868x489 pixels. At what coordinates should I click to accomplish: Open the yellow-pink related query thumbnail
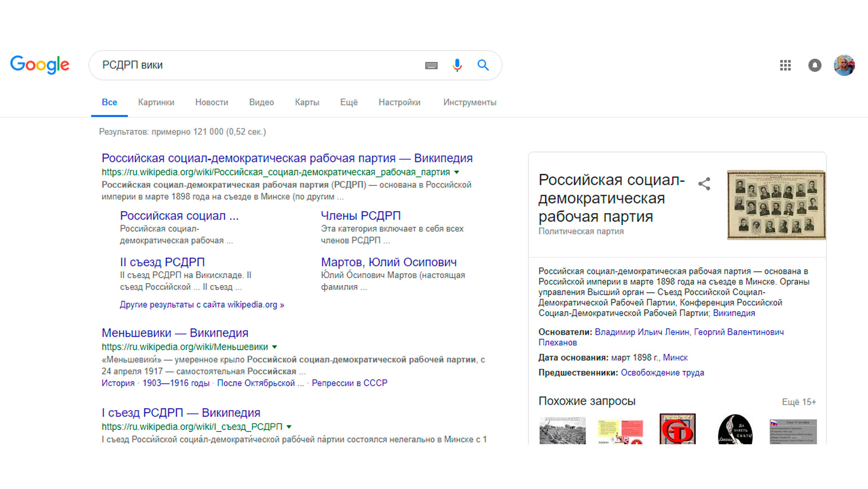620,431
